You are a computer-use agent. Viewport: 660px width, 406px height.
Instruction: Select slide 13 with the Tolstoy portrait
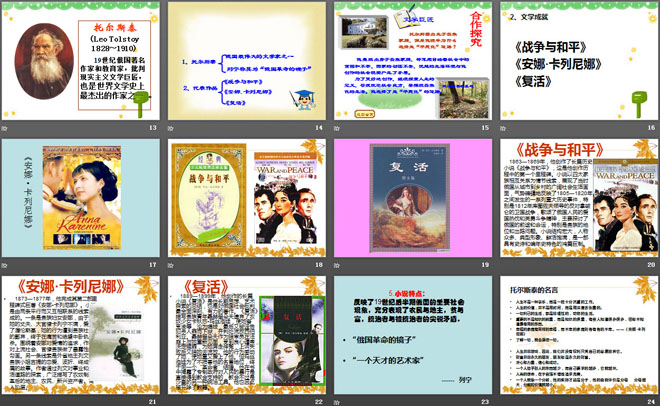81,61
